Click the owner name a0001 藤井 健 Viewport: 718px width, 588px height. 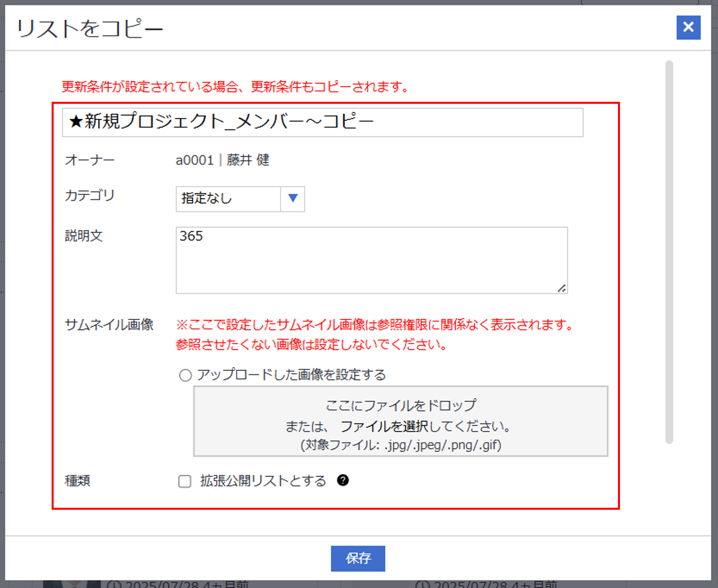coord(222,160)
